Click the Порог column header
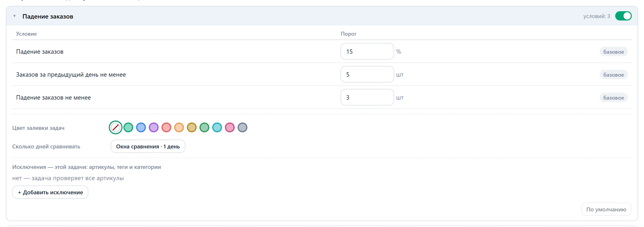Viewport: 644px width, 227px height. pyautogui.click(x=349, y=34)
